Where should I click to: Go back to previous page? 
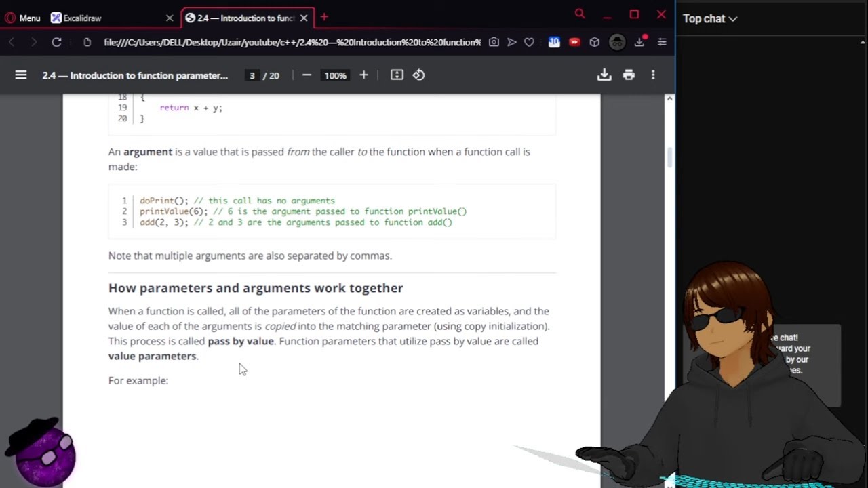coord(12,42)
